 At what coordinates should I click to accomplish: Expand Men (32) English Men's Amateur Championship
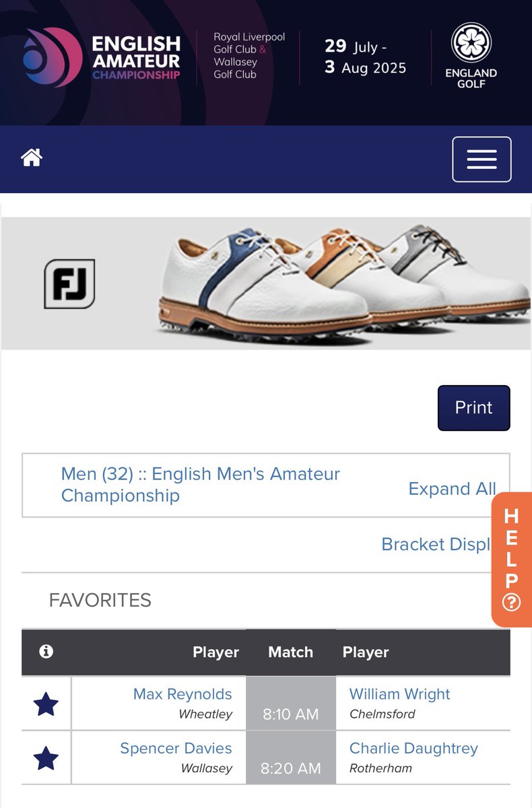click(x=200, y=485)
